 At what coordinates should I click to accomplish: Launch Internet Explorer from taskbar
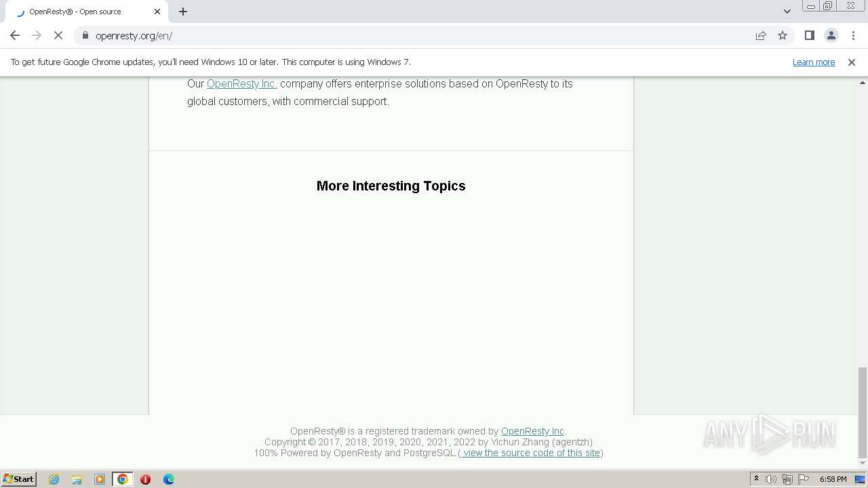(x=54, y=479)
